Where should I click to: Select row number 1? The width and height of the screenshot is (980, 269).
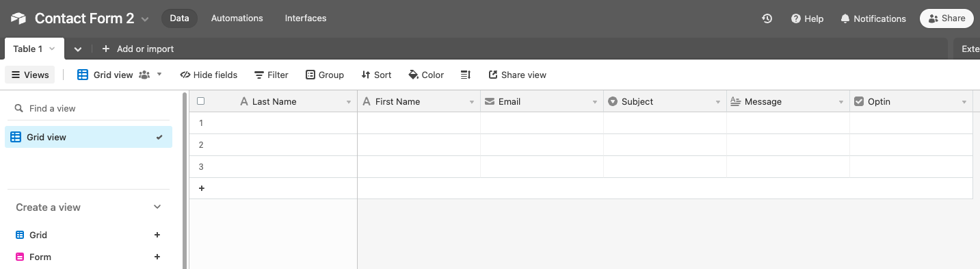[x=201, y=123]
